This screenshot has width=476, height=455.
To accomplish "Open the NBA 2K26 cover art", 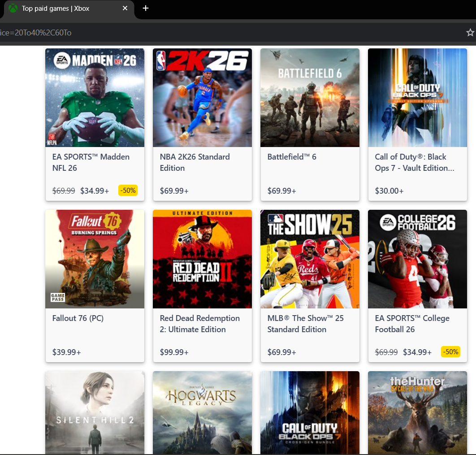I will click(202, 98).
